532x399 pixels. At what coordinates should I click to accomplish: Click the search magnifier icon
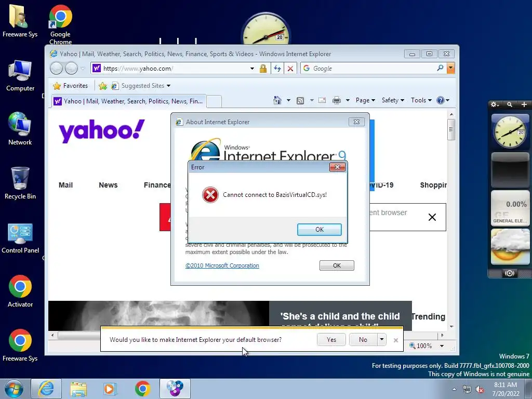(440, 68)
